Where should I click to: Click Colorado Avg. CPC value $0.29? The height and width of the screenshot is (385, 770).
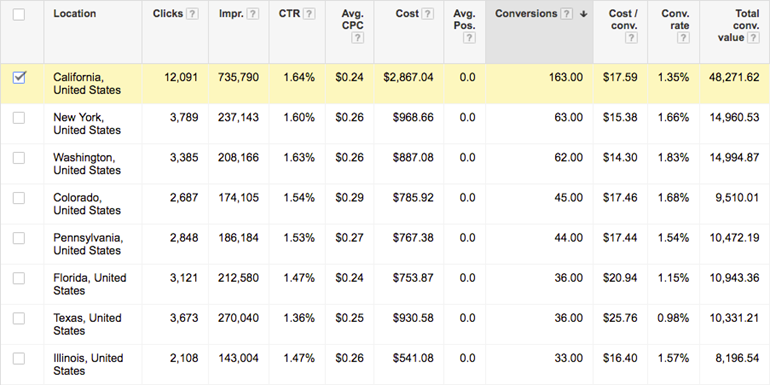pos(350,198)
